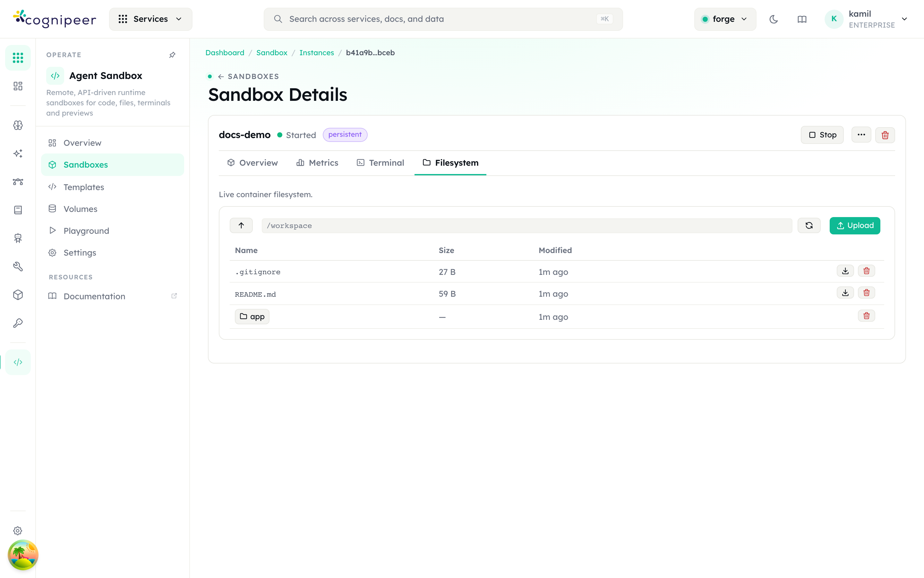
Task: Open the docs book icon in header
Action: click(x=802, y=19)
